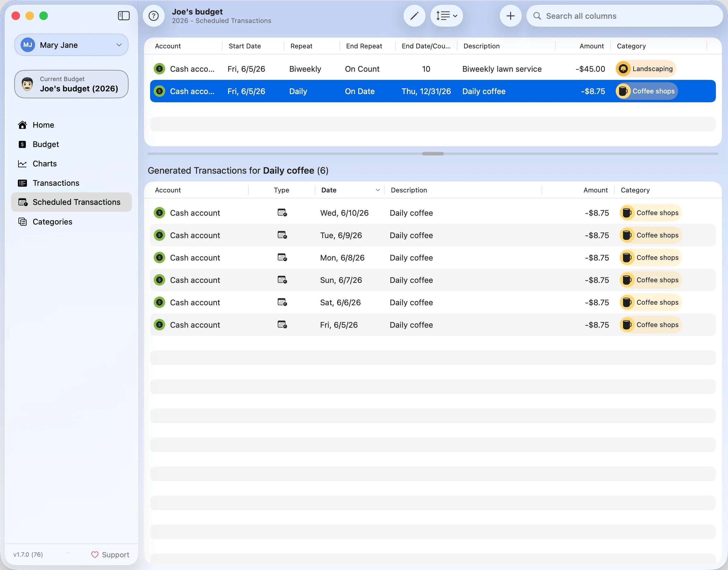Image resolution: width=728 pixels, height=570 pixels.
Task: Add new scheduled transaction with plus button
Action: click(510, 16)
